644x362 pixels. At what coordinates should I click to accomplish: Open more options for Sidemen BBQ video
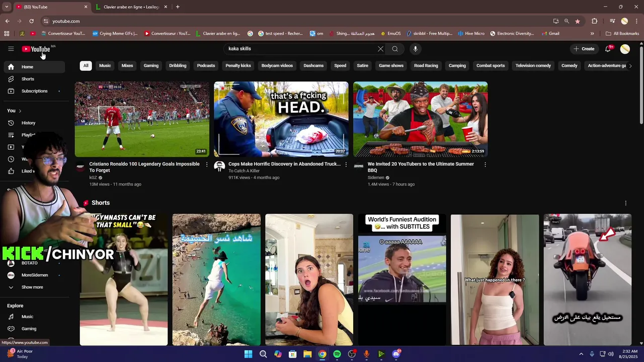tap(485, 164)
